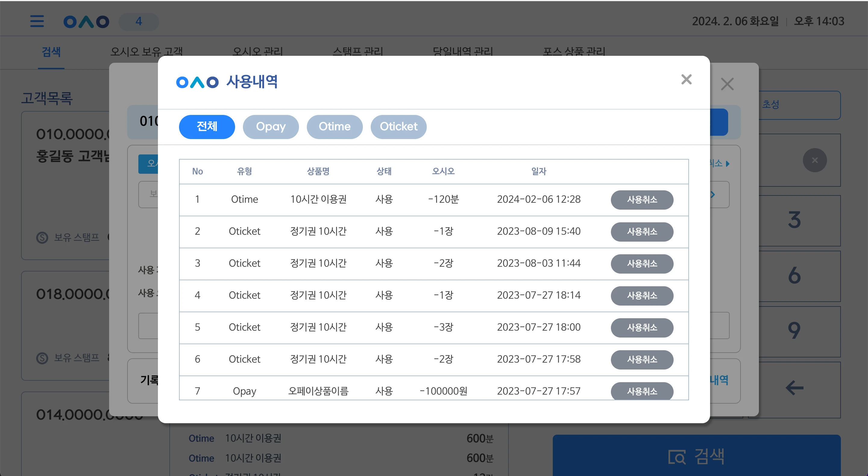Image resolution: width=868 pixels, height=476 pixels.
Task: Click keypad number 9
Action: (x=794, y=332)
